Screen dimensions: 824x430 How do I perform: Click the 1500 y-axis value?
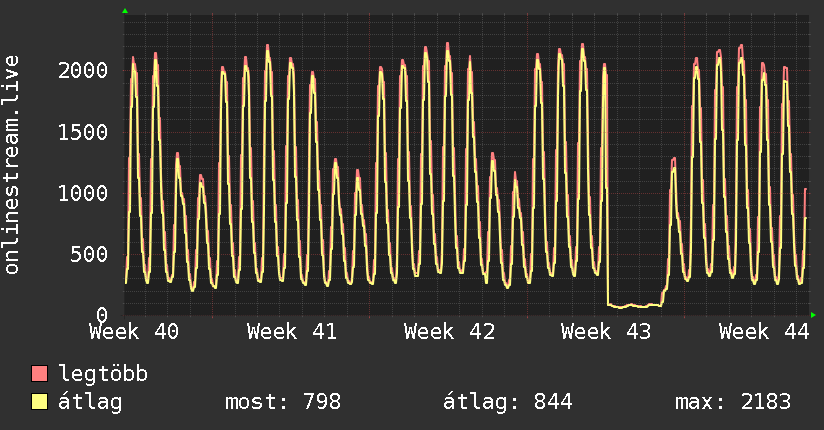[83, 132]
